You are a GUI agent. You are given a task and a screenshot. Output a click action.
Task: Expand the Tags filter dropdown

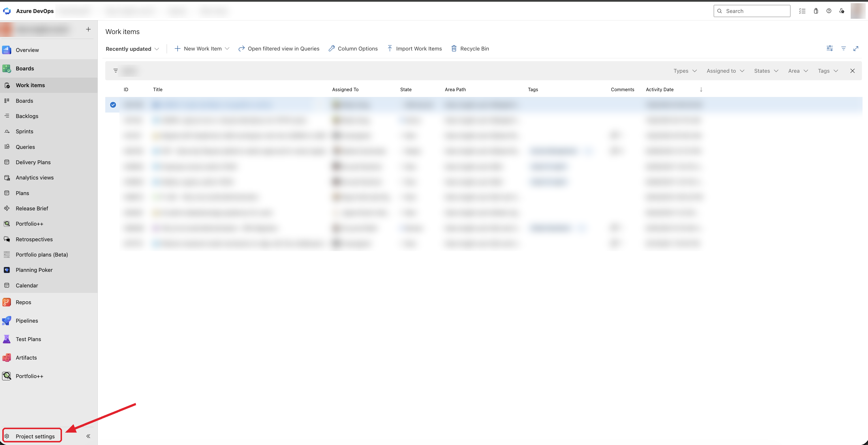point(828,71)
